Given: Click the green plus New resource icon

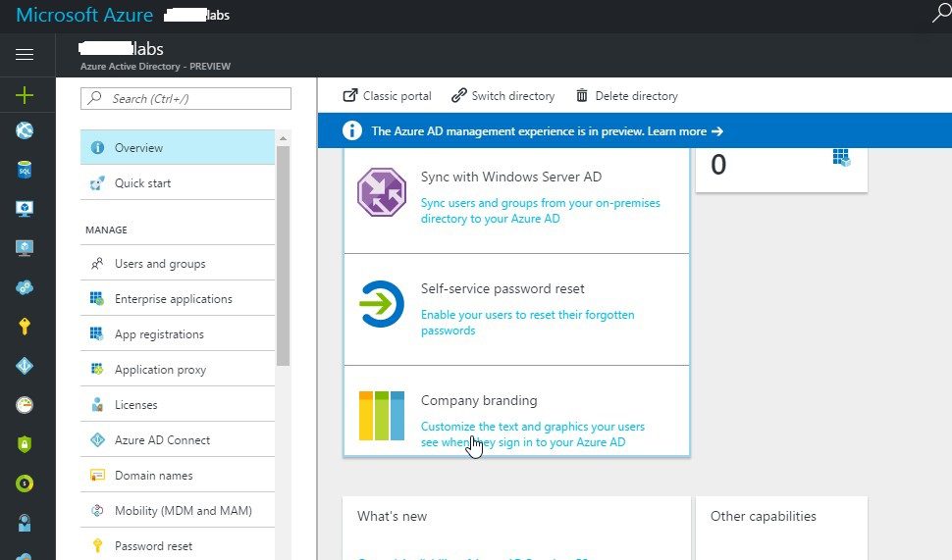Looking at the screenshot, I should 25,95.
